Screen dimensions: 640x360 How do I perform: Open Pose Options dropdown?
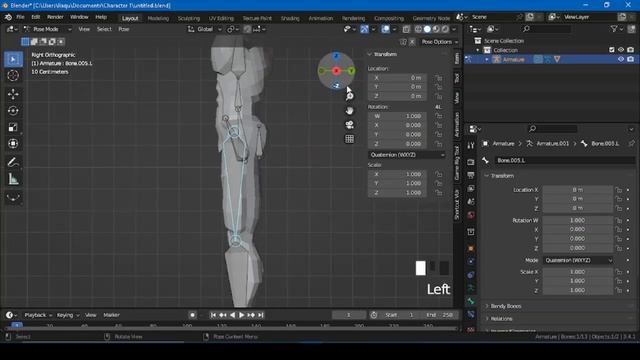point(440,42)
